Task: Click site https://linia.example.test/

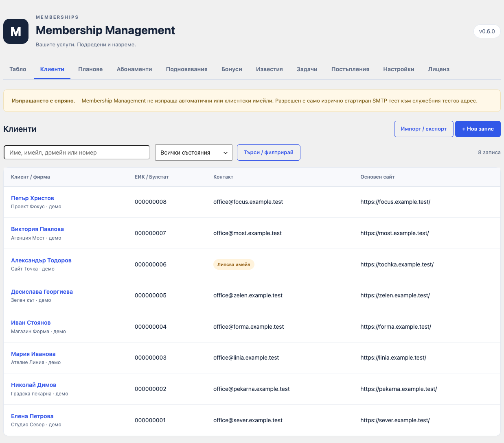Action: pos(393,358)
